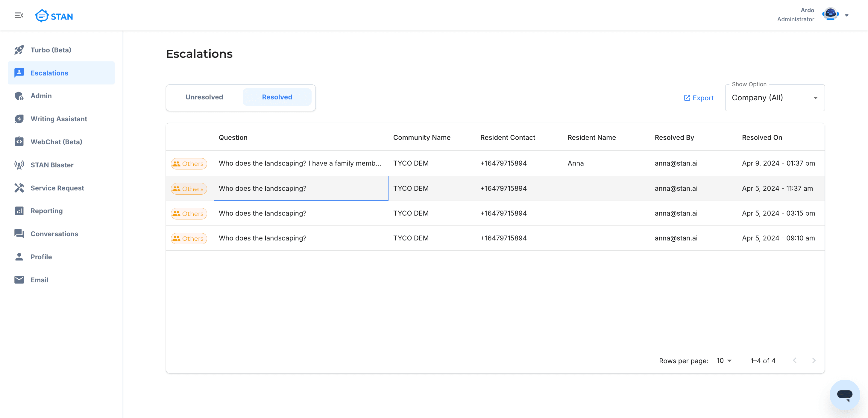Screen dimensions: 868x418
Task: Click the Export icon
Action: click(x=687, y=98)
